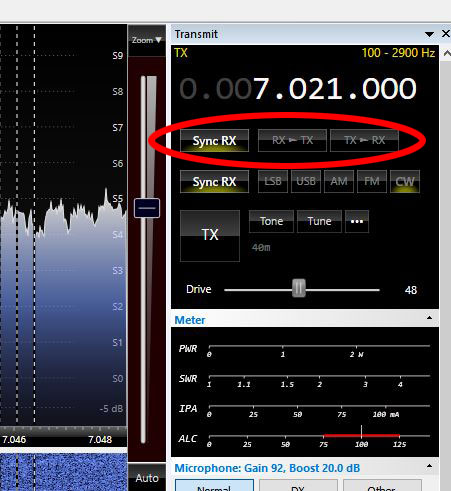Select CW transmit mode
This screenshot has width=451, height=491.
click(405, 181)
